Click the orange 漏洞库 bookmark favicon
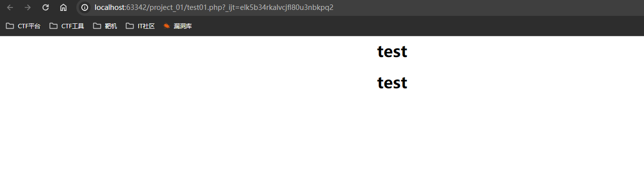 (x=167, y=26)
